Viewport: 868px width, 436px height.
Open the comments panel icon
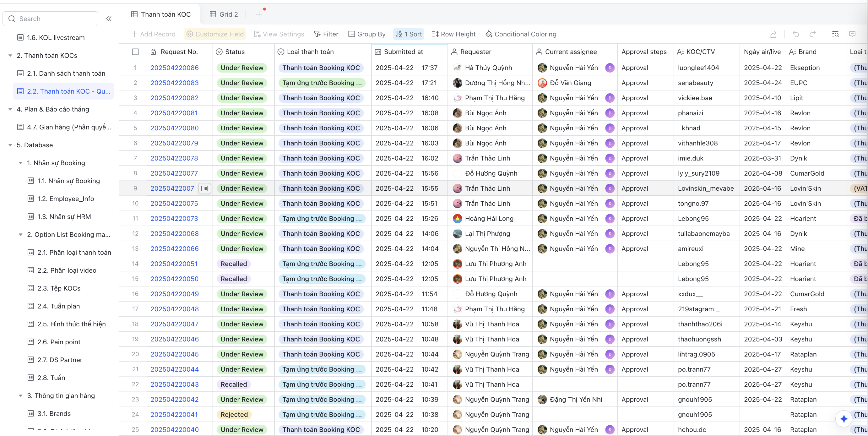(852, 34)
